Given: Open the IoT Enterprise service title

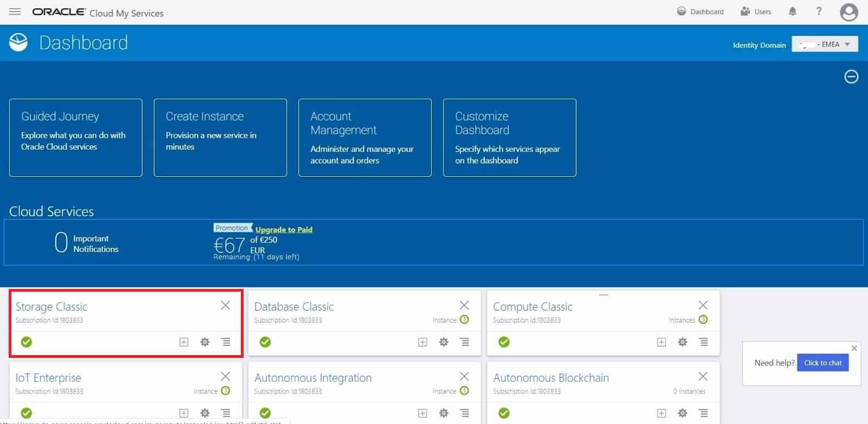Looking at the screenshot, I should coord(48,377).
